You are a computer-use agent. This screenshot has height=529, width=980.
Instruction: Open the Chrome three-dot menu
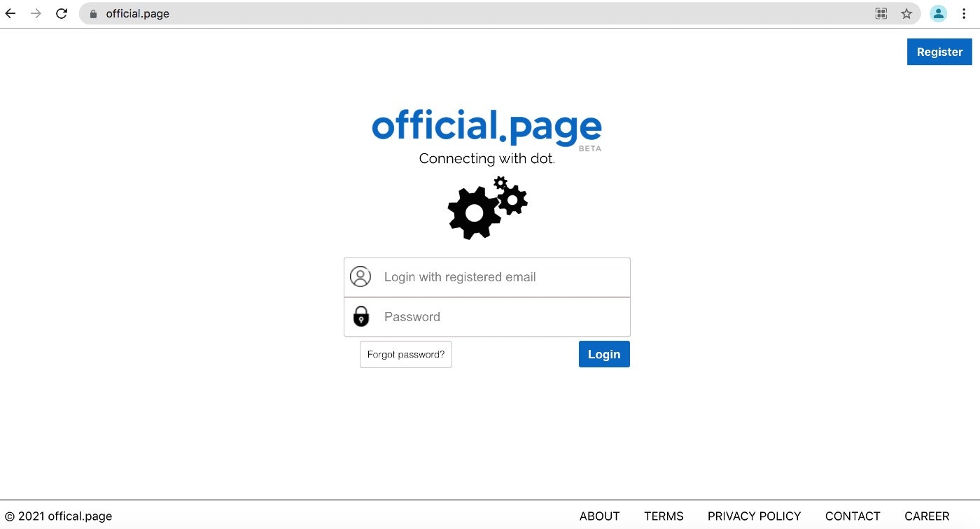964,13
